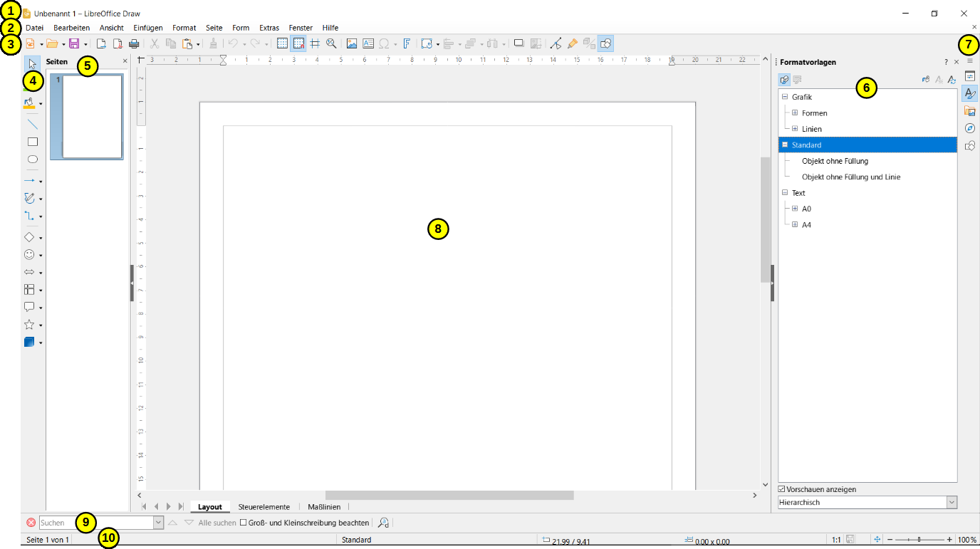
Task: Collapse the Standard tree node
Action: pyautogui.click(x=785, y=145)
